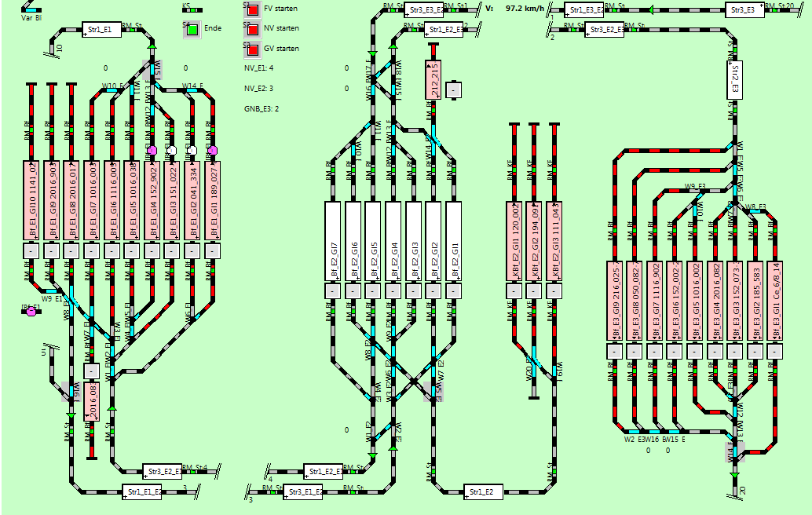
Task: Toggle the red FV starten switch
Action: 253,11
